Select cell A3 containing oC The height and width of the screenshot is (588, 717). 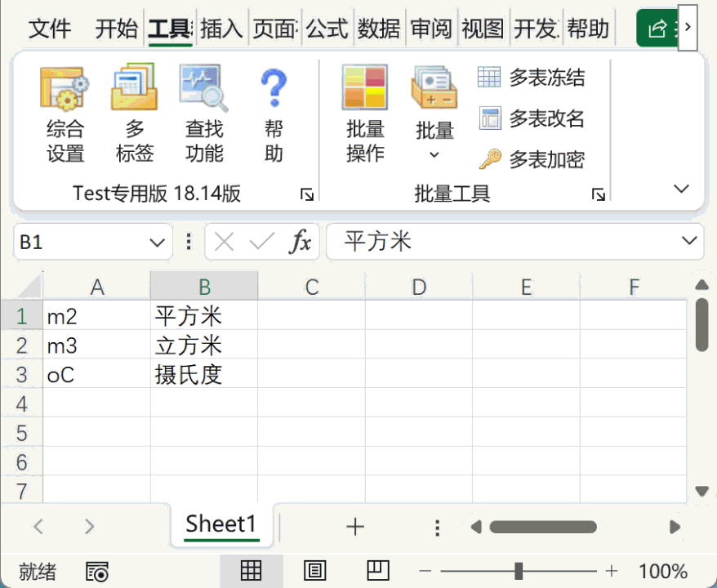(x=96, y=375)
